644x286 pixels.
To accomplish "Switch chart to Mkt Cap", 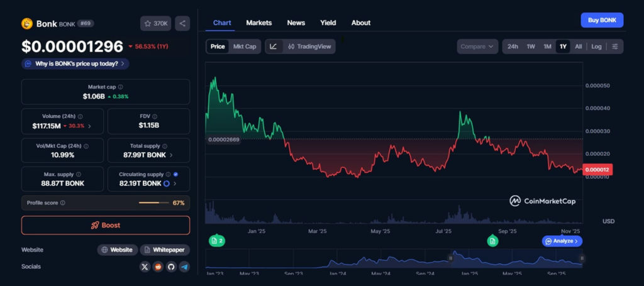I will tap(245, 47).
